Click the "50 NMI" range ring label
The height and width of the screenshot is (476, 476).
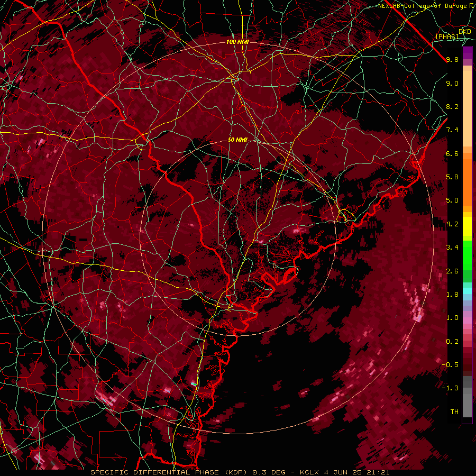[237, 140]
